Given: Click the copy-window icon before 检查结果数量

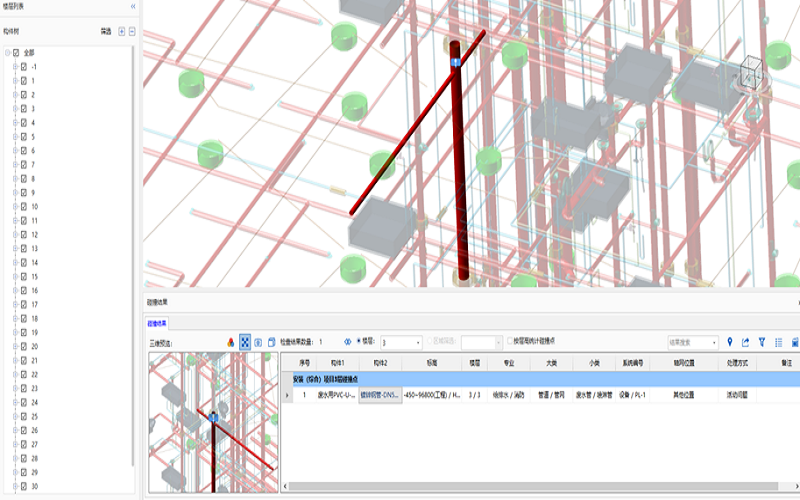Looking at the screenshot, I should pos(271,342).
